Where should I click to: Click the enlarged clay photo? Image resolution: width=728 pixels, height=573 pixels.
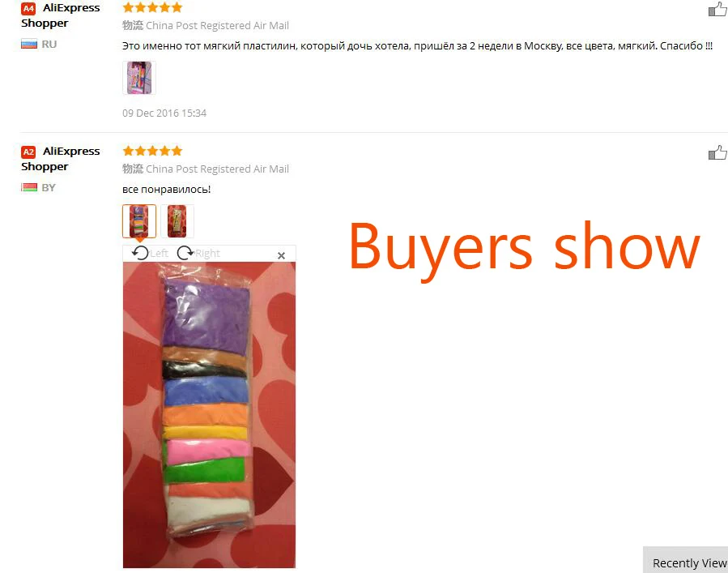(x=209, y=414)
